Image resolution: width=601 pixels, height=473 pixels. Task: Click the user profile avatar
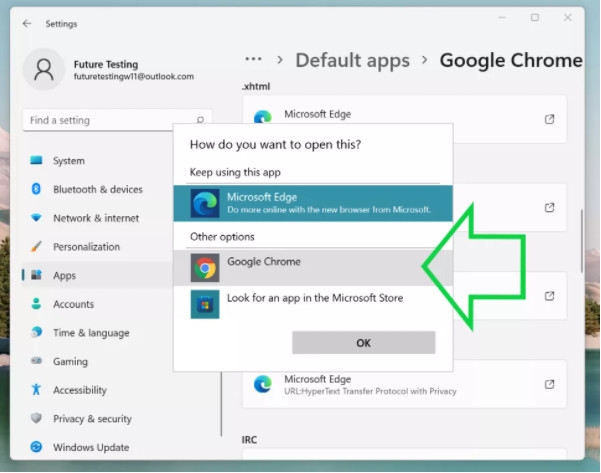(x=44, y=69)
